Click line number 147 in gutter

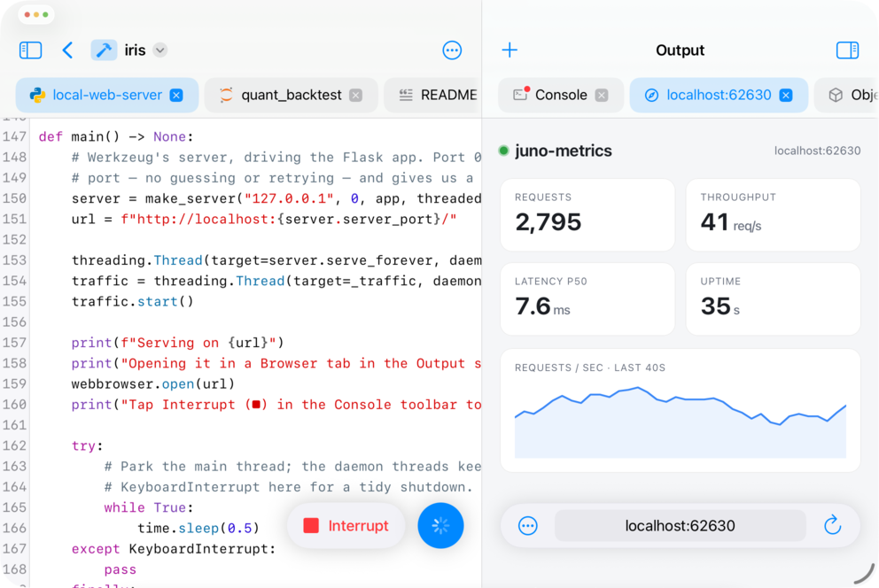14,136
